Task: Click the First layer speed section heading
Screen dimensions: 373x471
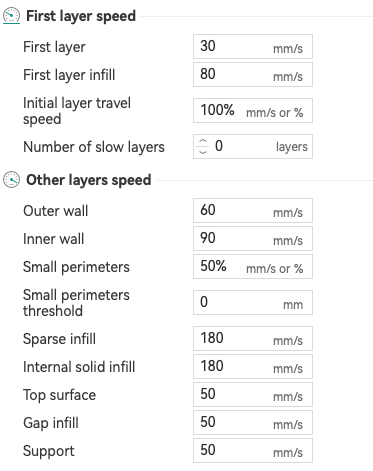Action: point(81,16)
